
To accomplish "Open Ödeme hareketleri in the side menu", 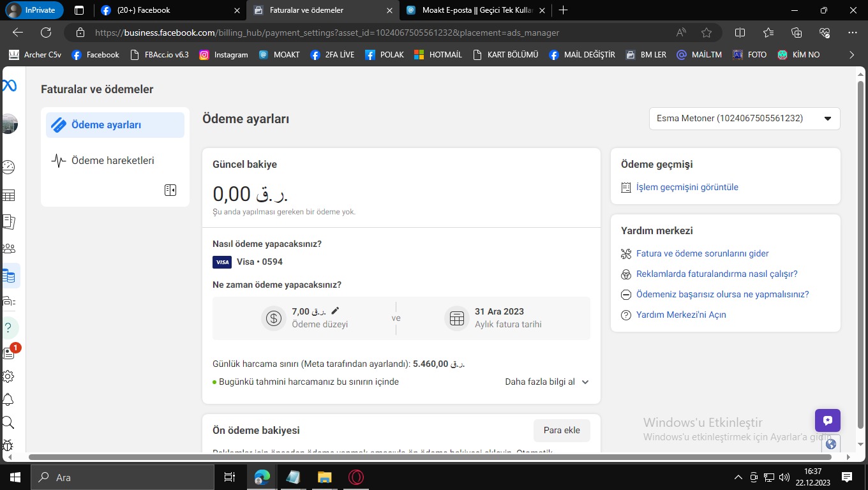I will point(115,161).
